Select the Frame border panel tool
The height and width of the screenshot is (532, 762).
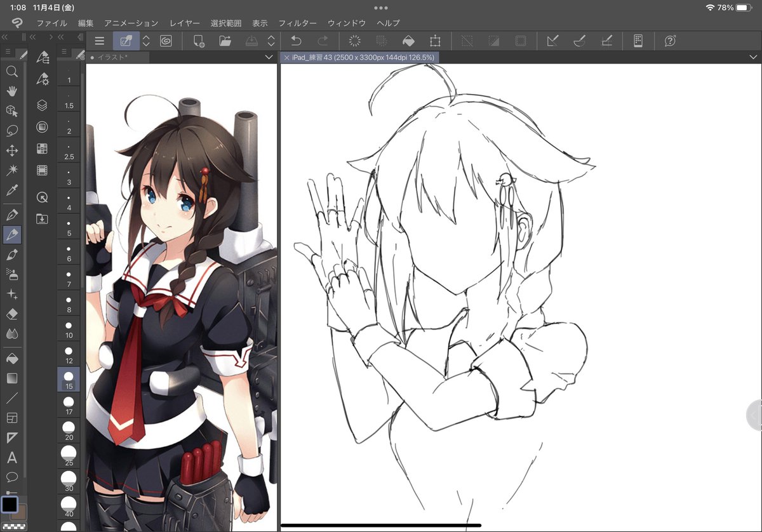click(11, 418)
